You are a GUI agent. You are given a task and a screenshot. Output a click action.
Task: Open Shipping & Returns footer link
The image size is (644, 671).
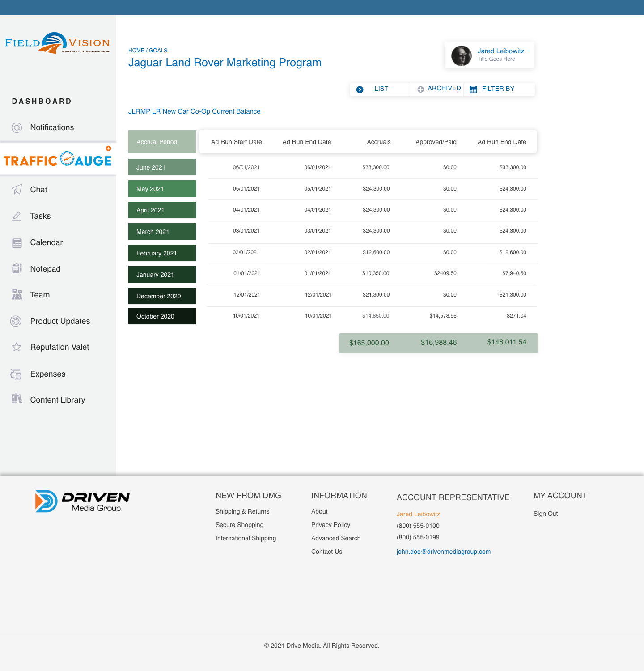click(242, 511)
